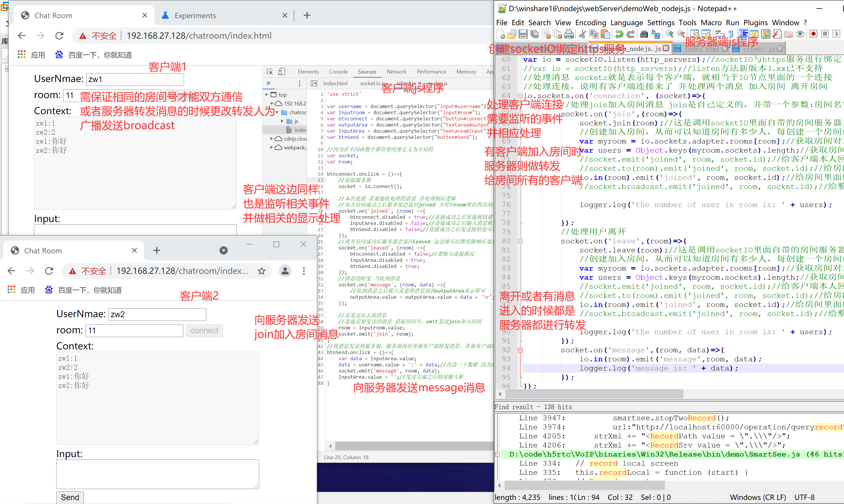
Task: Switch to the Network DevTools tab
Action: [396, 72]
